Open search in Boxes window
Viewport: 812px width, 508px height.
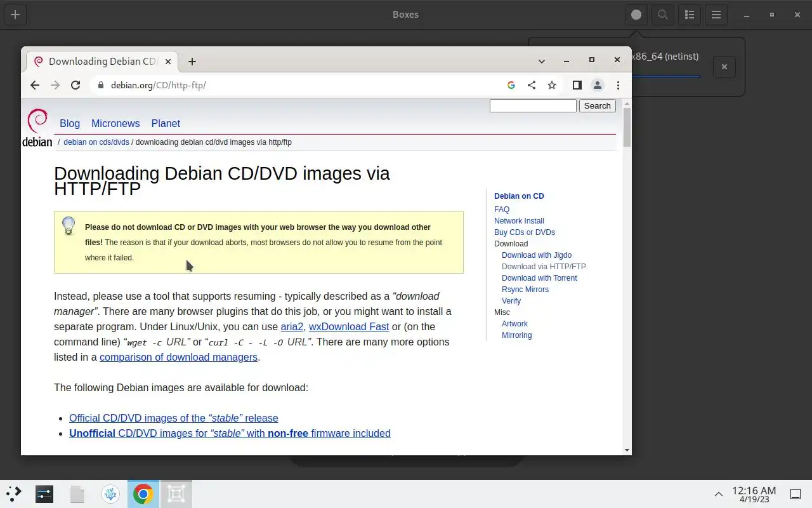click(663, 15)
